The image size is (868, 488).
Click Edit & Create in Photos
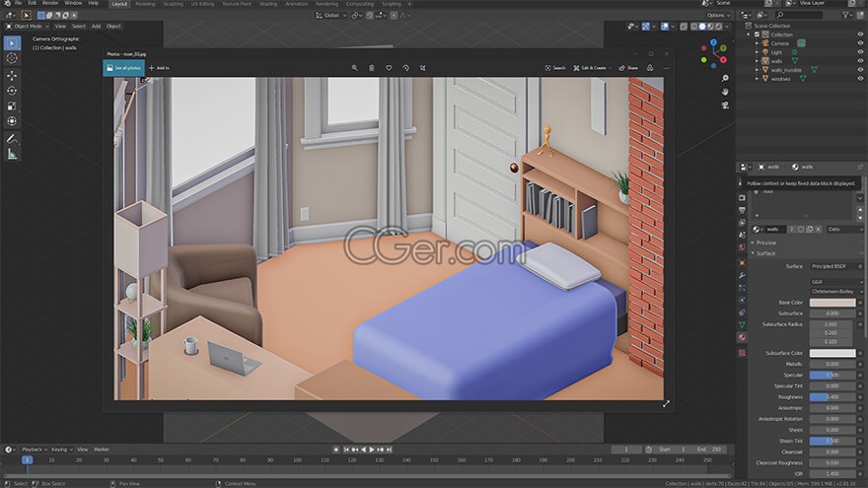(x=591, y=68)
